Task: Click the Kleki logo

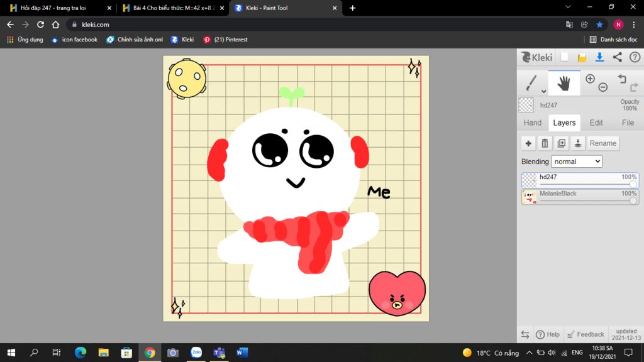Action: (x=537, y=57)
